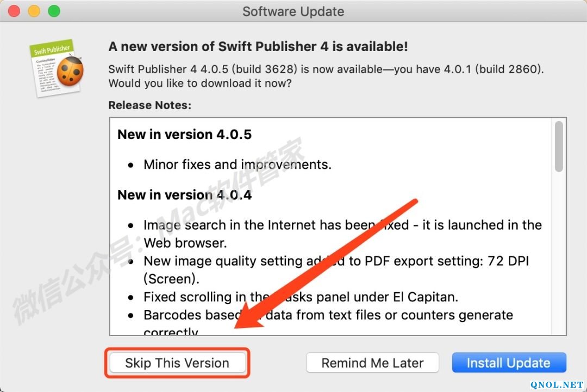The height and width of the screenshot is (392, 587).
Task: Close the Software Update window
Action: (x=15, y=11)
